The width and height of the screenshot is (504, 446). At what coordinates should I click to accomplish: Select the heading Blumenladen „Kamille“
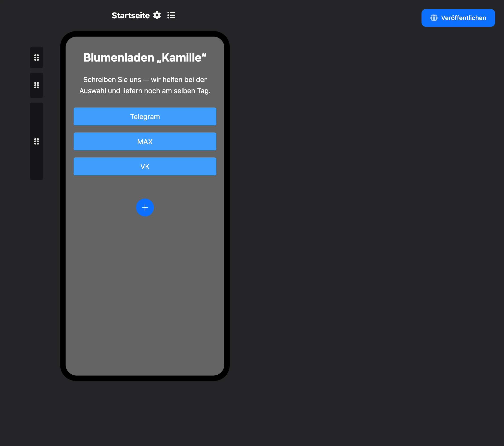pos(145,58)
